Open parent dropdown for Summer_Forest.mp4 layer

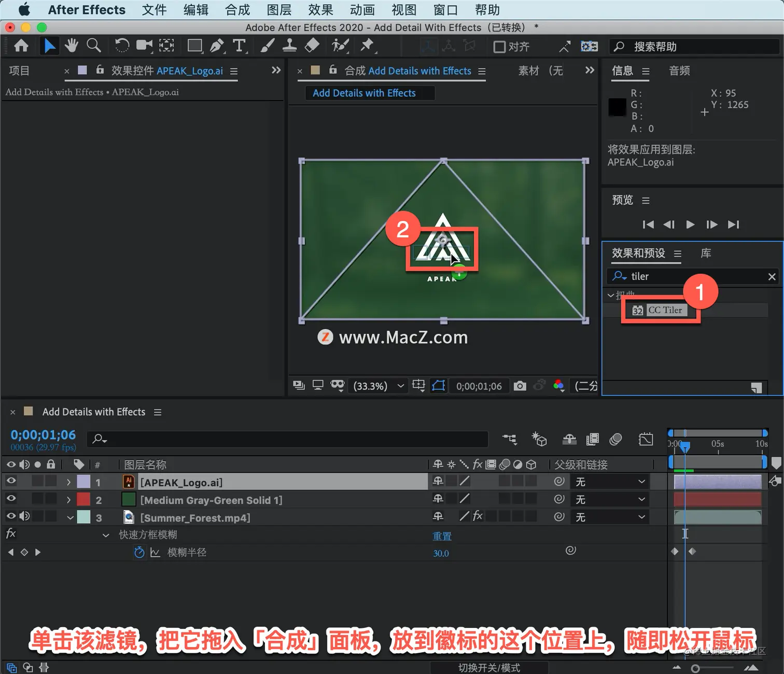(610, 517)
